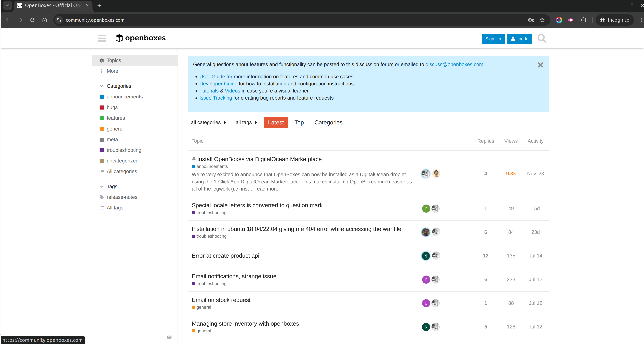Screen dimensions: 644x344
Task: Click the Sign Up button
Action: [x=493, y=39]
